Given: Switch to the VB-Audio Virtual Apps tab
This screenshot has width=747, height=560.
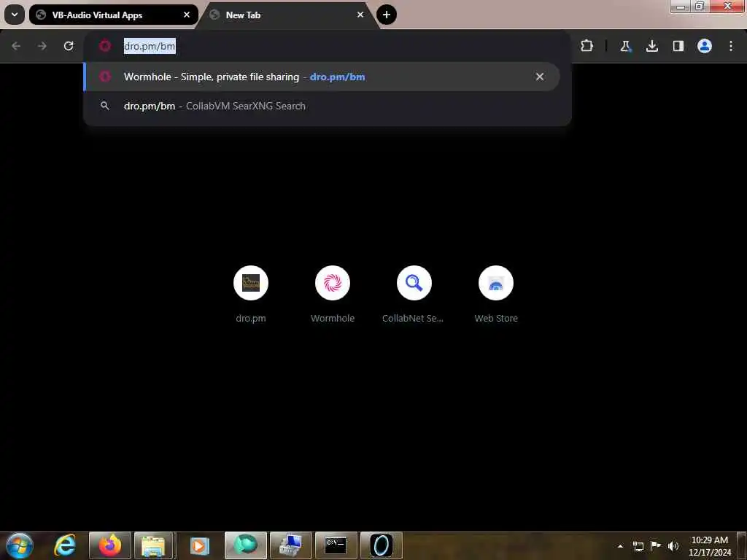Looking at the screenshot, I should (x=113, y=15).
